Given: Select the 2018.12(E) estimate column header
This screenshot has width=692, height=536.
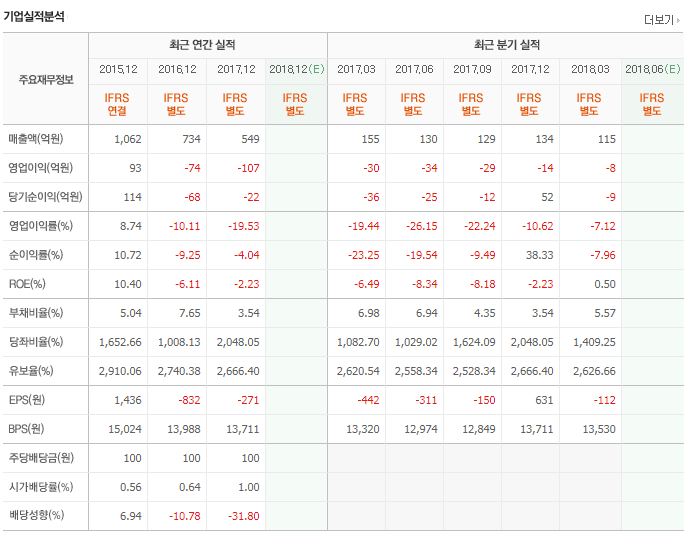Looking at the screenshot, I should [297, 69].
